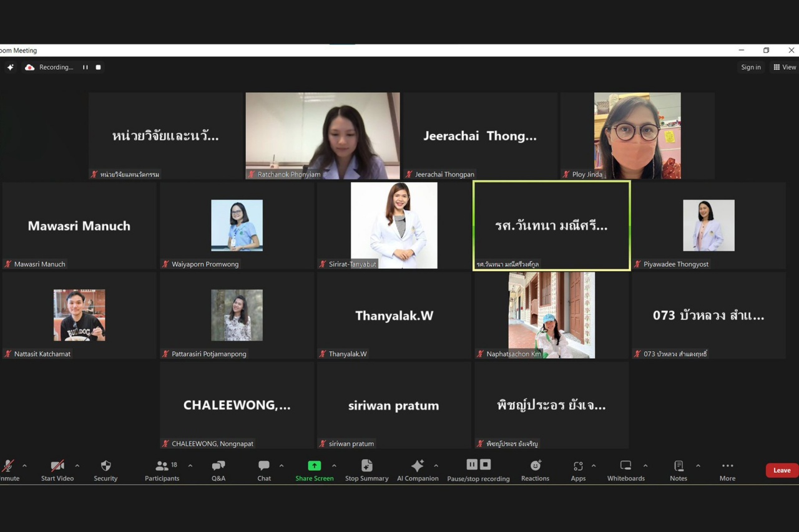Turn on camera with Start Video
This screenshot has height=532, width=799.
point(57,470)
